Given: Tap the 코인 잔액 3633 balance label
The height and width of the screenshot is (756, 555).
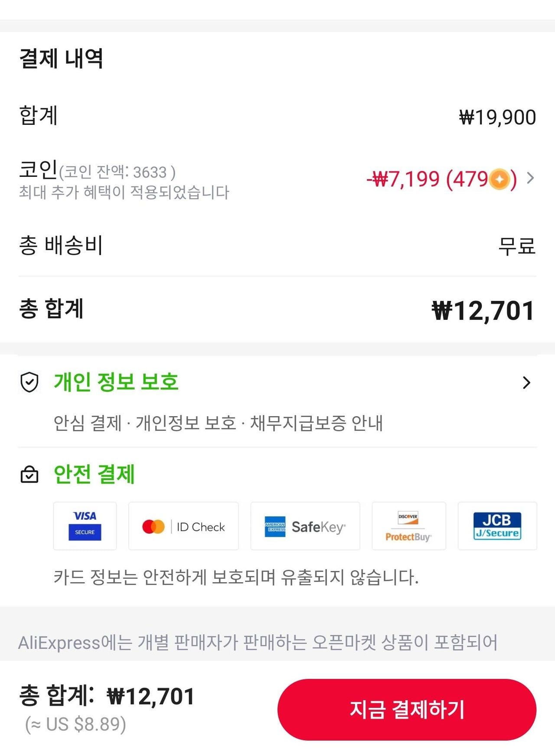Looking at the screenshot, I should [117, 173].
